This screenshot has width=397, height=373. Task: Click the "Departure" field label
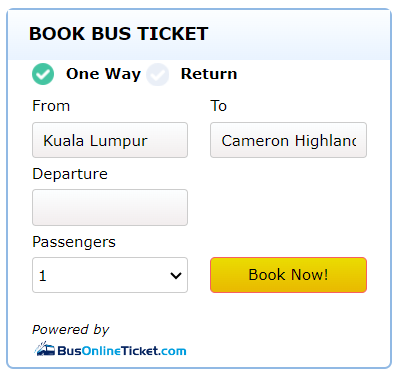pyautogui.click(x=70, y=174)
